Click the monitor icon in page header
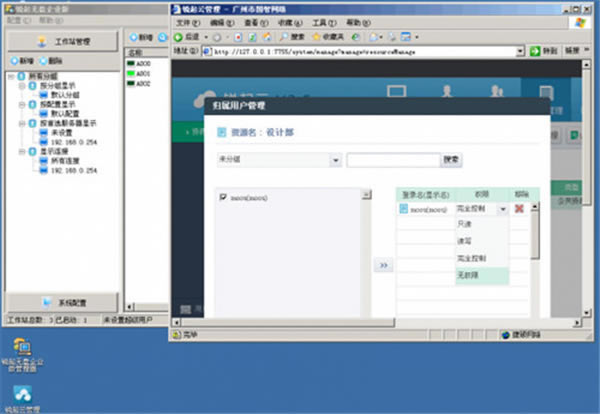This screenshot has width=600, height=414. 396,91
